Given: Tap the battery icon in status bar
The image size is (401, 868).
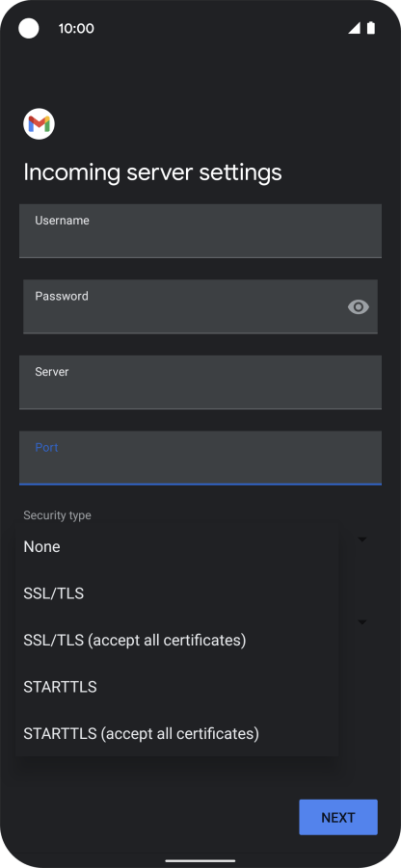Looking at the screenshot, I should point(370,28).
